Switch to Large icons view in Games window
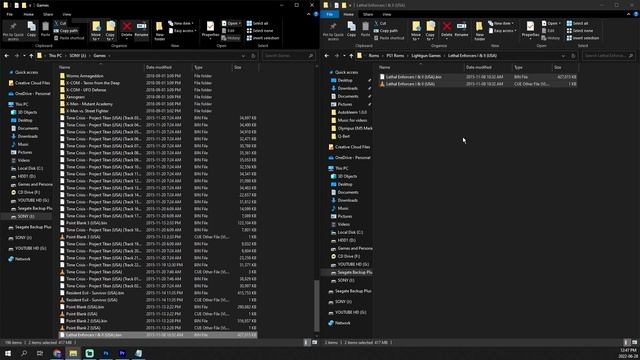640x360 pixels. pos(314,342)
